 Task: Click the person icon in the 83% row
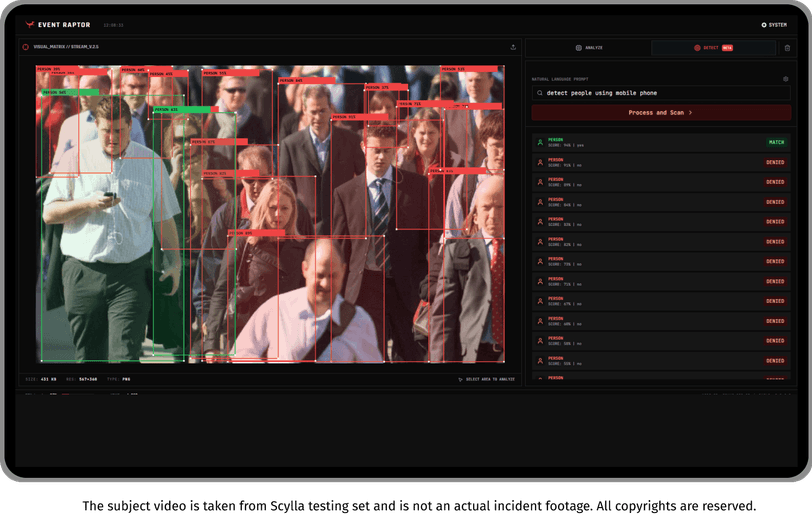(540, 222)
